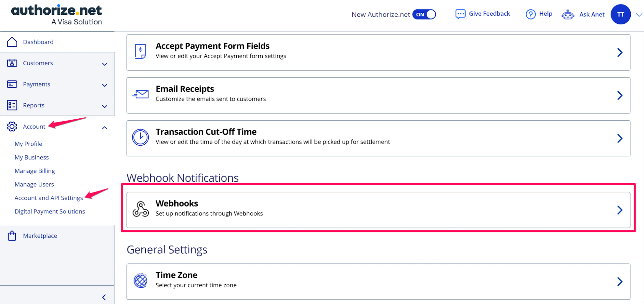Image resolution: width=644 pixels, height=304 pixels.
Task: Click the Webhooks icon
Action: 141,209
